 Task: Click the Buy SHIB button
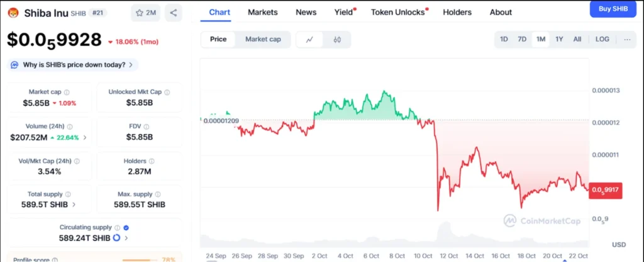[x=613, y=8]
